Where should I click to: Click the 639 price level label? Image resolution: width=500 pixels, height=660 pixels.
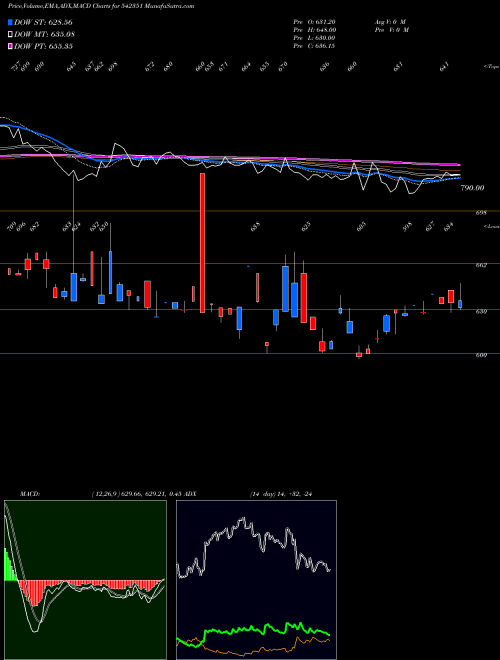[x=481, y=311]
